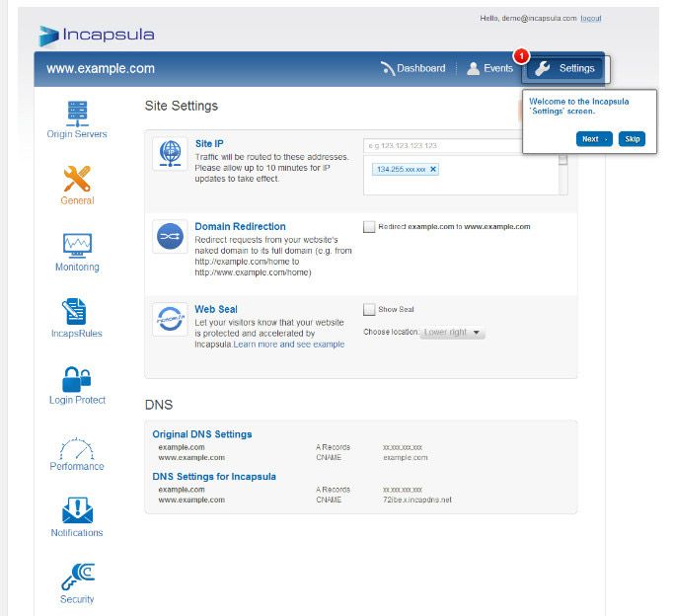The width and height of the screenshot is (673, 616).
Task: Click the Web Seal badge icon
Action: (x=170, y=319)
